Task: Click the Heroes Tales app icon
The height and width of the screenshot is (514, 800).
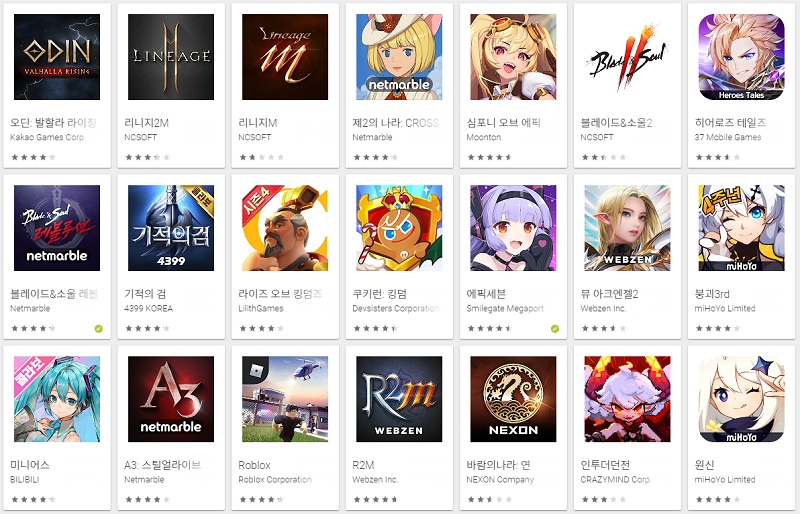Action: tap(741, 57)
